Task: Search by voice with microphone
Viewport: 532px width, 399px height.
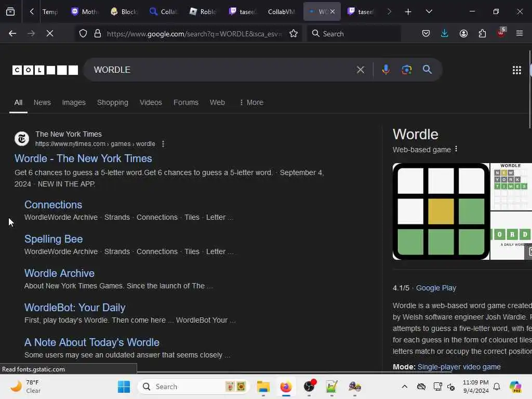Action: coord(386,70)
